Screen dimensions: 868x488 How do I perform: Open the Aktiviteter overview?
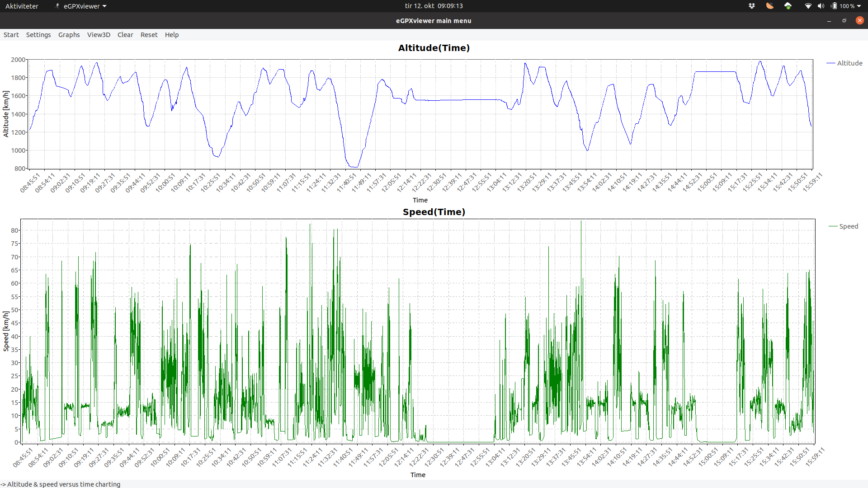(x=22, y=6)
